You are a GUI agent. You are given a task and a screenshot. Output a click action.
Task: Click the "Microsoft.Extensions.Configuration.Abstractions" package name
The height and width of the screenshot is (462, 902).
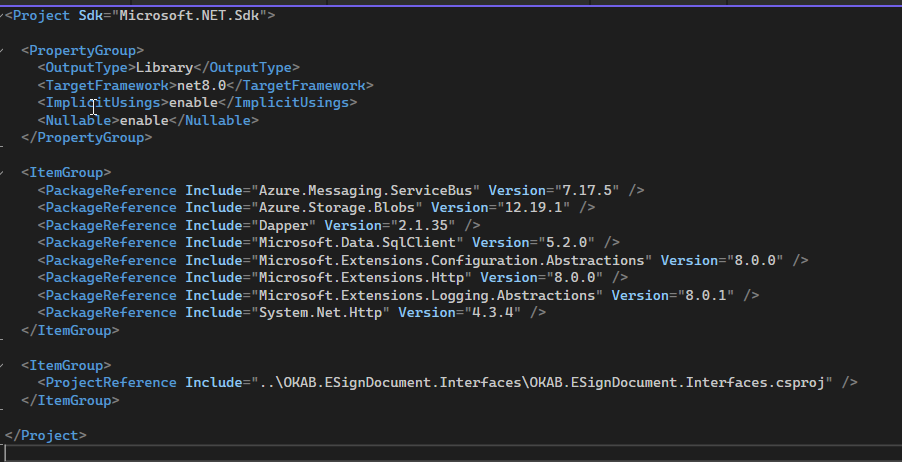click(x=452, y=261)
